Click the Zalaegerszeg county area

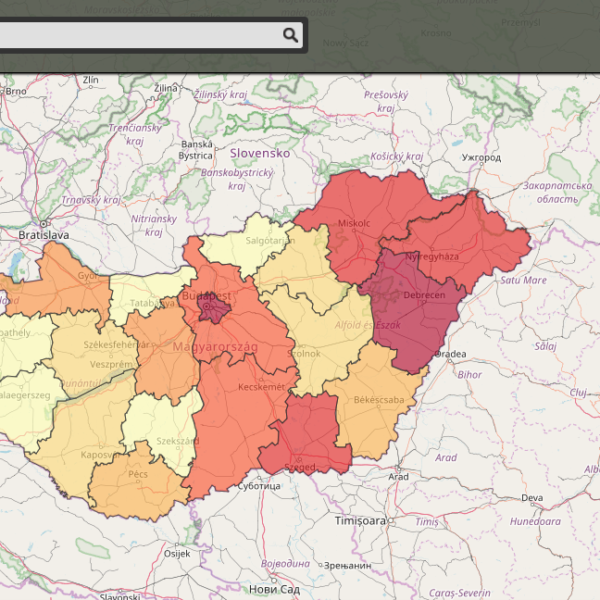tap(25, 400)
